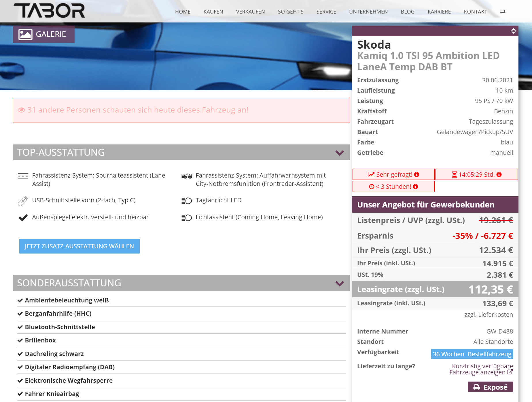The height and width of the screenshot is (402, 532).
Task: Click checkmark beside Brillenbox
Action: 20,340
